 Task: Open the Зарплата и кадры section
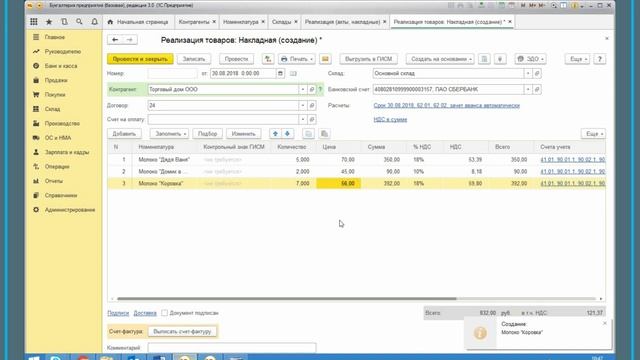point(67,152)
